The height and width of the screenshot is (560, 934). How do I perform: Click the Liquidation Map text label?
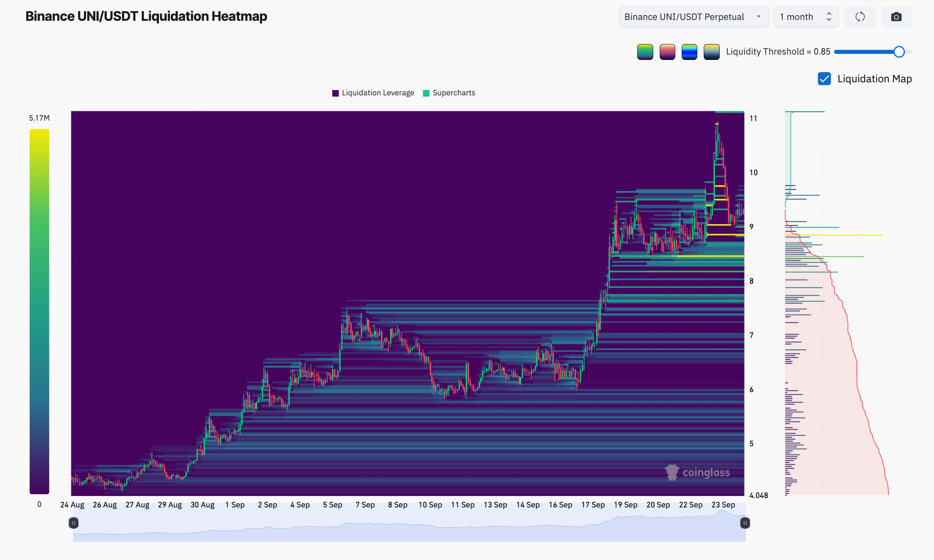pos(875,79)
